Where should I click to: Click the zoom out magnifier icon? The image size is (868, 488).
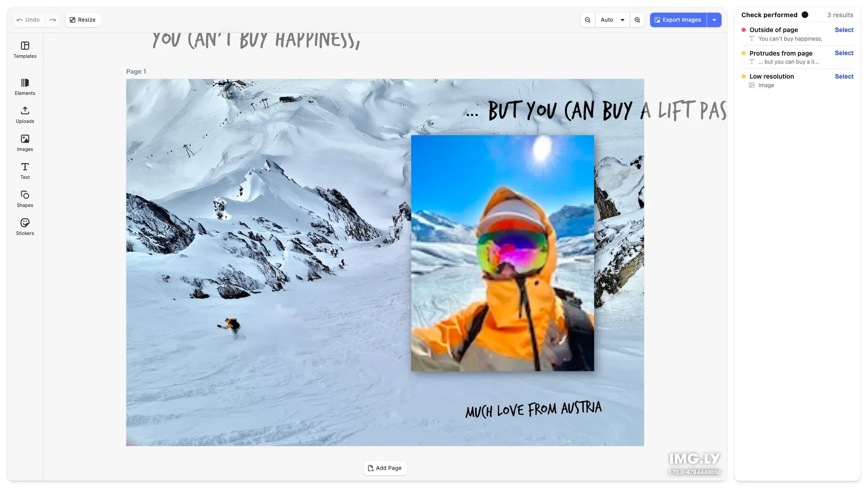pyautogui.click(x=588, y=20)
